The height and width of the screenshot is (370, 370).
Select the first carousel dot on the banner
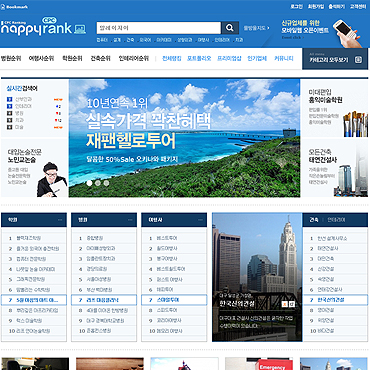click(89, 183)
